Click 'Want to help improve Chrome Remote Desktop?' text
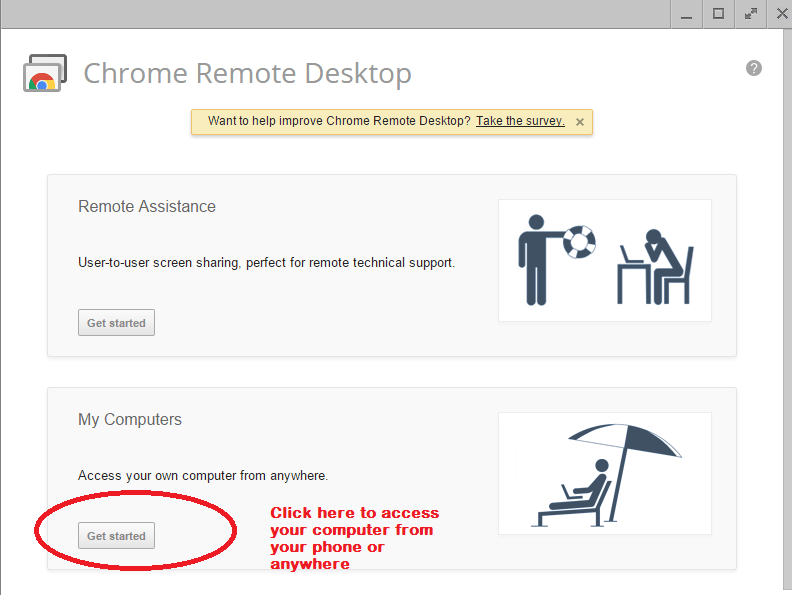This screenshot has width=792, height=595. [339, 121]
